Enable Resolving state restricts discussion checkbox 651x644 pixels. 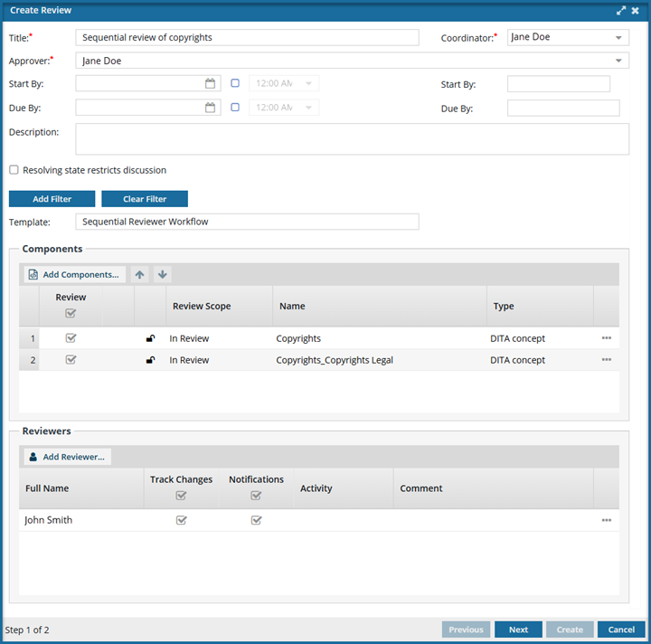(x=14, y=170)
